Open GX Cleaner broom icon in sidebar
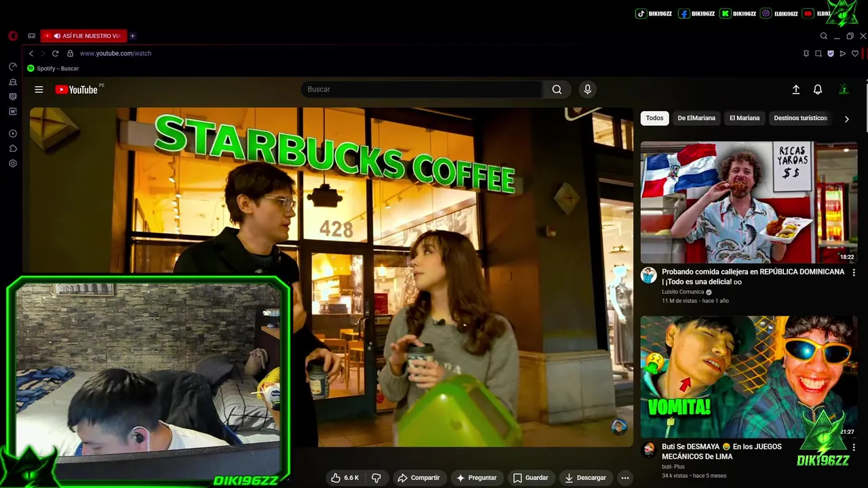This screenshot has height=488, width=868. pos(12,81)
